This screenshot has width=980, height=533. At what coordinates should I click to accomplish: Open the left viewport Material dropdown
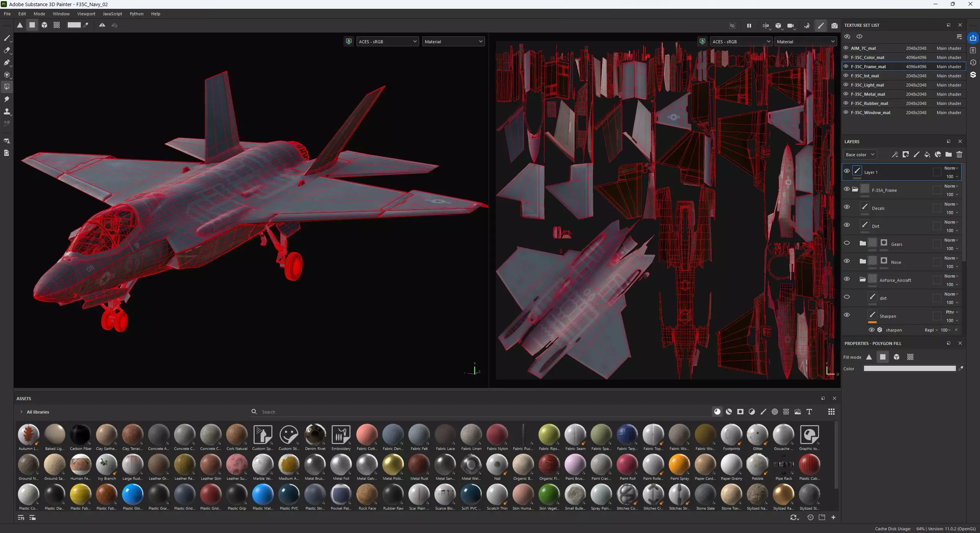click(x=453, y=42)
